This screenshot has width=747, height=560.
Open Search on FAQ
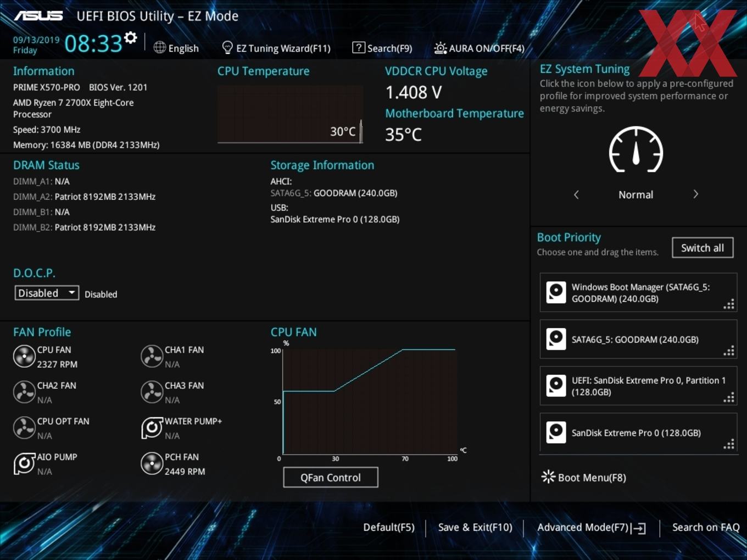706,527
